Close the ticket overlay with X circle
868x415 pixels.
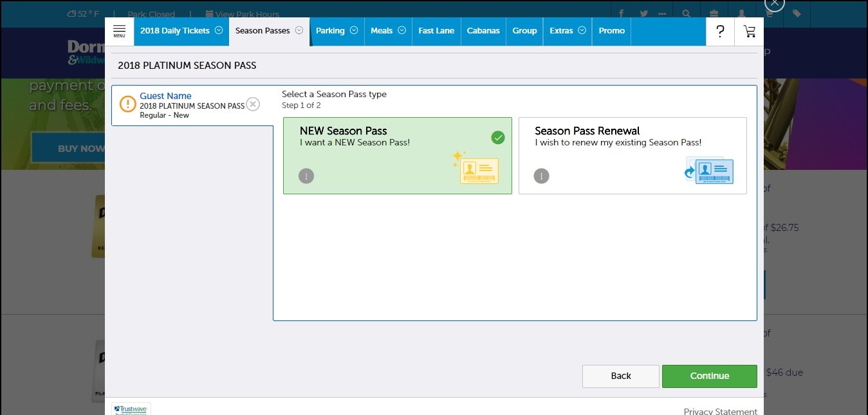coord(775,3)
